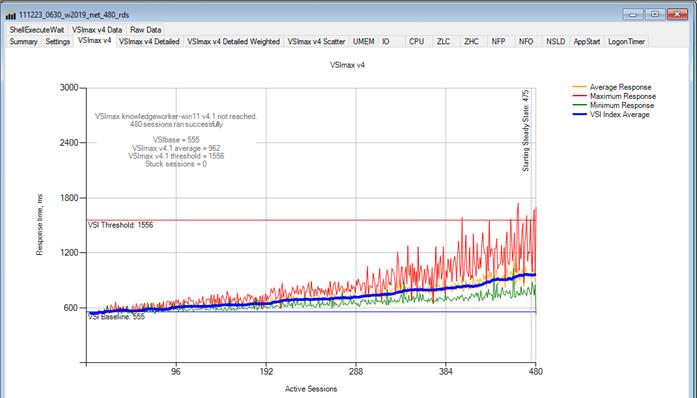Switch to the IO tab
697x398 pixels.
pyautogui.click(x=385, y=41)
